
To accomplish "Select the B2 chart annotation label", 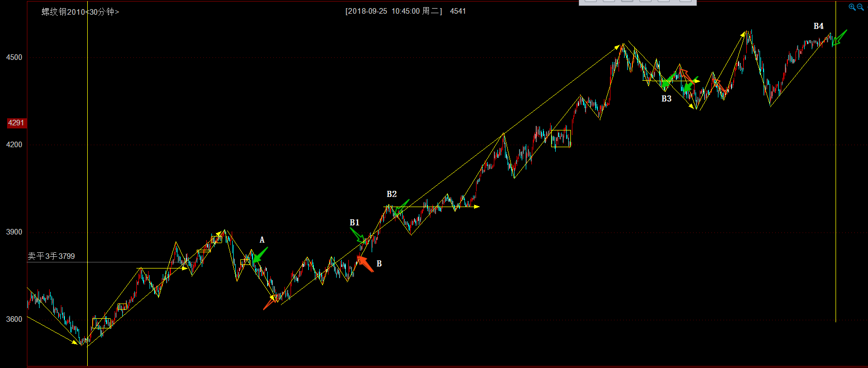I will point(391,194).
